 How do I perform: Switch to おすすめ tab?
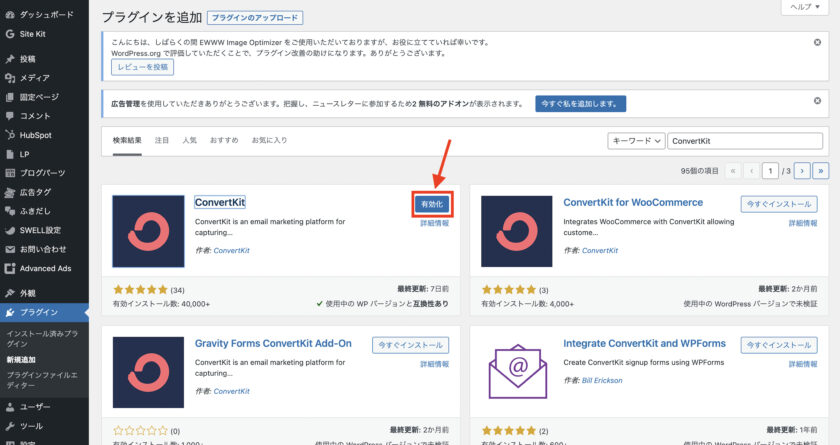click(x=224, y=140)
